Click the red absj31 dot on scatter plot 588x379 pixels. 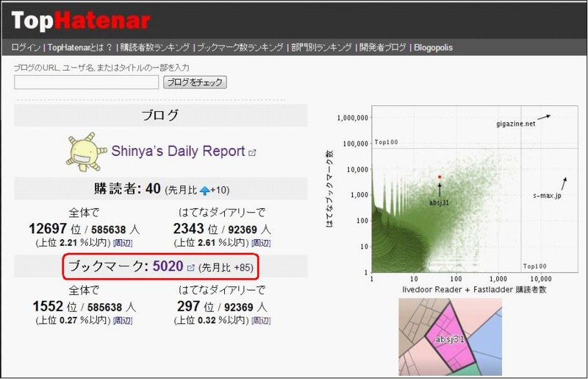pos(440,177)
